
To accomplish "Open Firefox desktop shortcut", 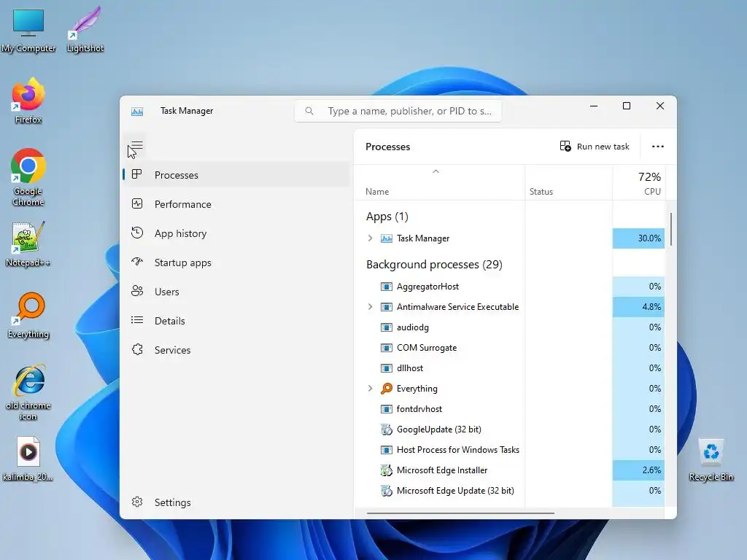I will tap(28, 101).
